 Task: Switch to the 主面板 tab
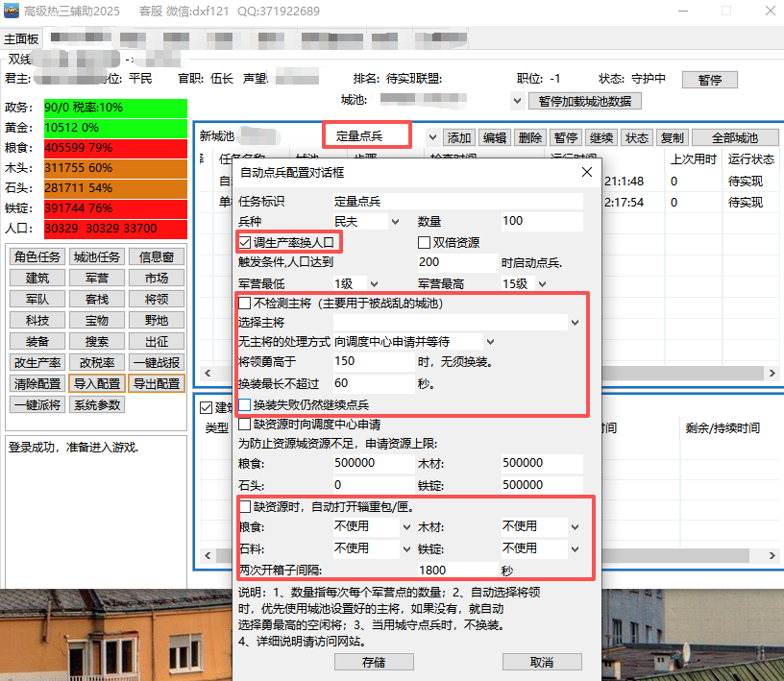coord(21,39)
